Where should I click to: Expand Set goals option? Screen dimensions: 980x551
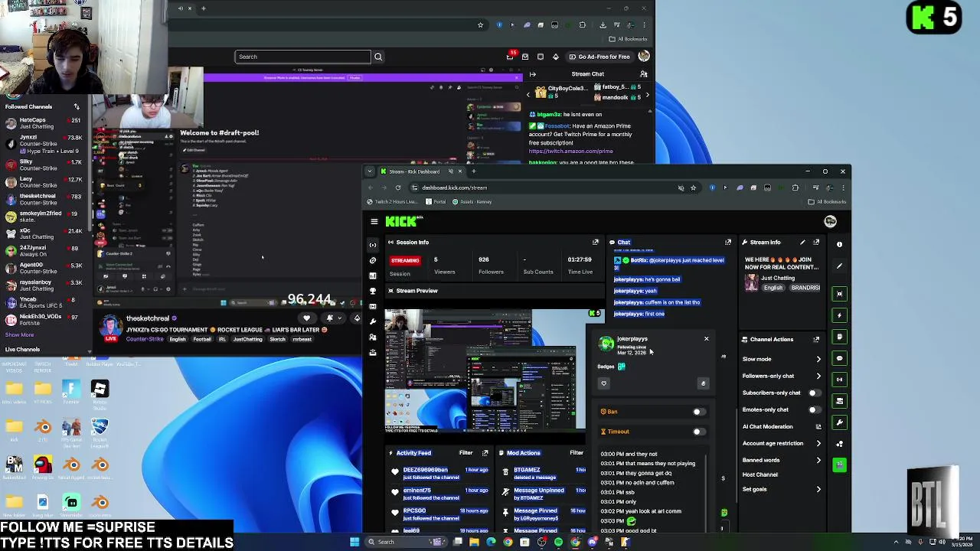(818, 489)
